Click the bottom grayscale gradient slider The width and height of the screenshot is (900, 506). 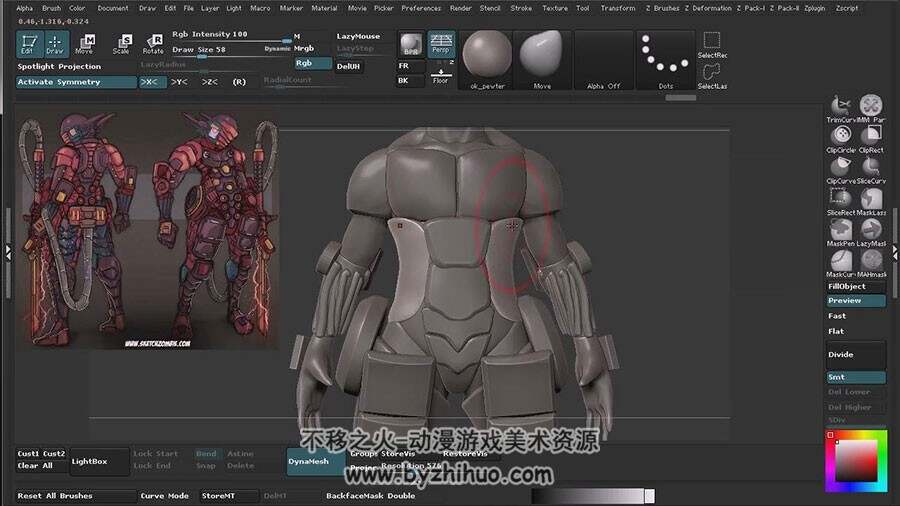(593, 496)
